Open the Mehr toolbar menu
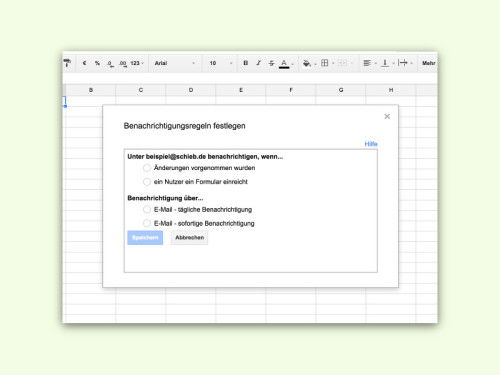 [x=429, y=63]
